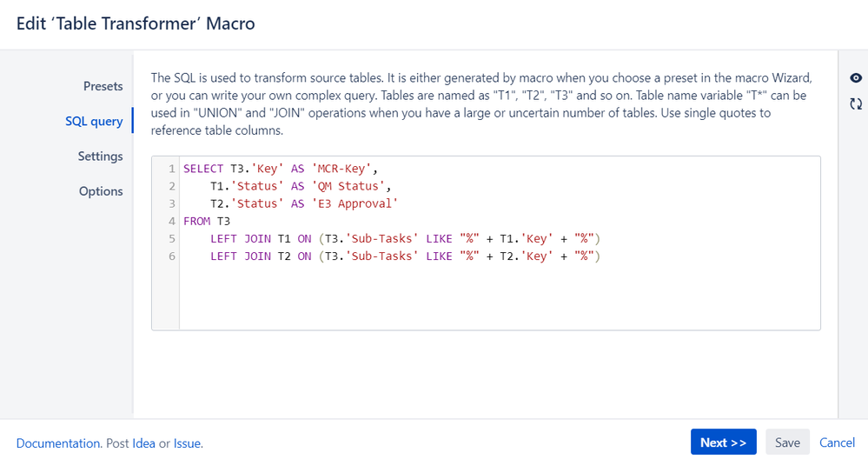The width and height of the screenshot is (868, 459).
Task: Toggle the eye preview icon
Action: [856, 78]
